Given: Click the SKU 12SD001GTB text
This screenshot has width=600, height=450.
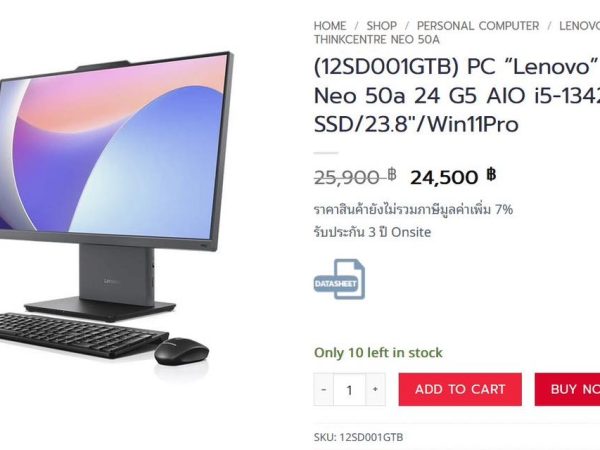Looking at the screenshot, I should click(x=359, y=437).
